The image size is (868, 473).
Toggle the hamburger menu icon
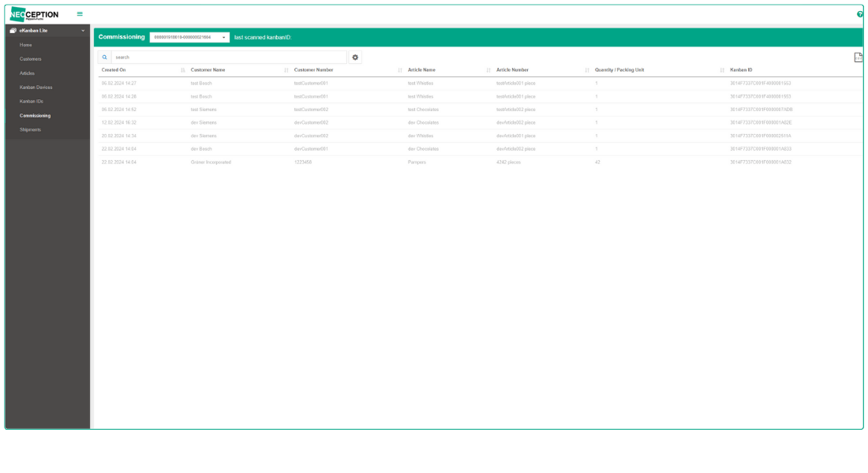click(80, 14)
